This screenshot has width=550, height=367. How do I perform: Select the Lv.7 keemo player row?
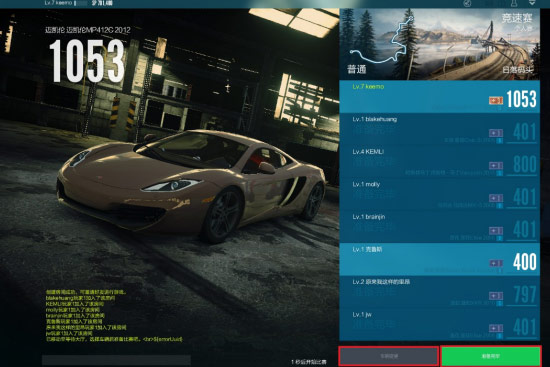coord(440,97)
